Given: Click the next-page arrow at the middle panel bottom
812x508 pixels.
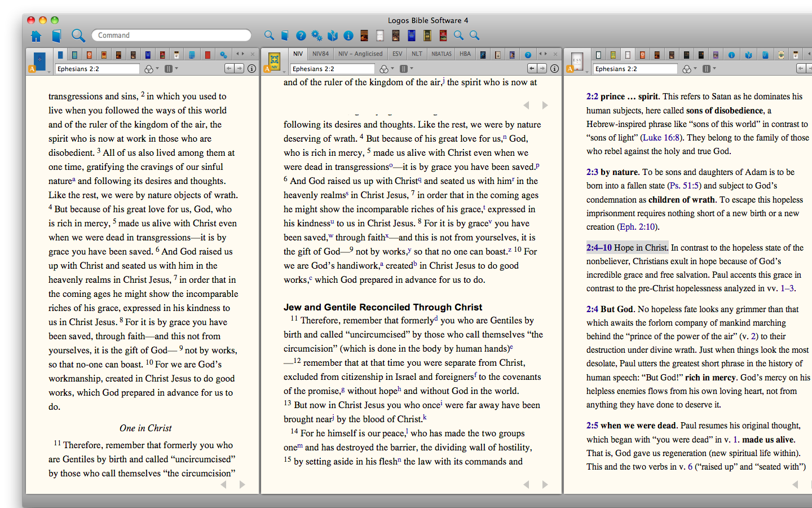Looking at the screenshot, I should 545,484.
